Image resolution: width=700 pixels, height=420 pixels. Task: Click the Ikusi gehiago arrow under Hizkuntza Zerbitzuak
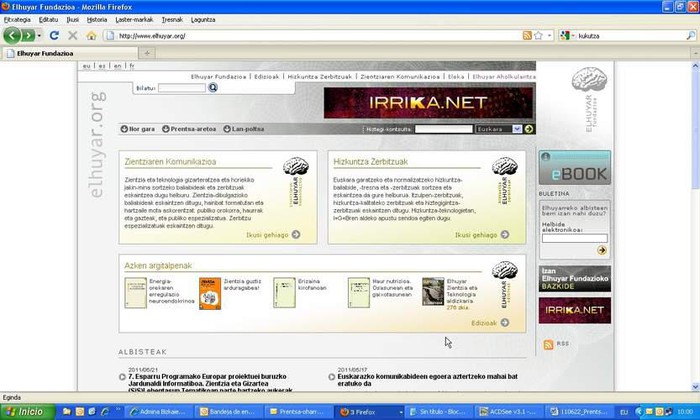tap(505, 234)
